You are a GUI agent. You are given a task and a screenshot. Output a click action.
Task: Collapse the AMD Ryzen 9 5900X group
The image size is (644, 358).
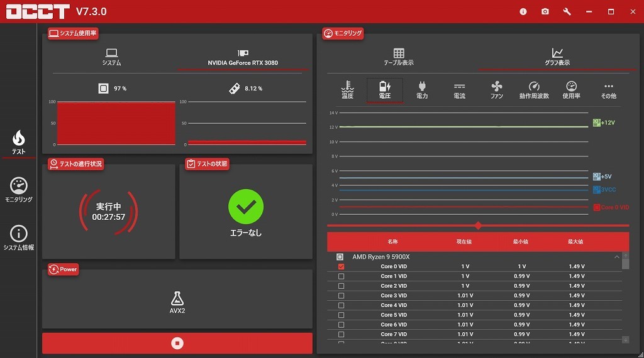pos(616,257)
